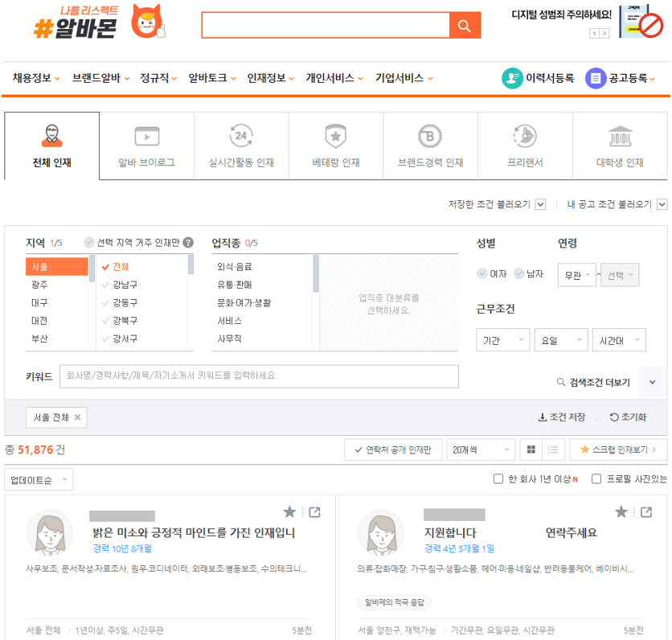
Task: Click the 공고등록 posting icon
Action: (x=596, y=78)
